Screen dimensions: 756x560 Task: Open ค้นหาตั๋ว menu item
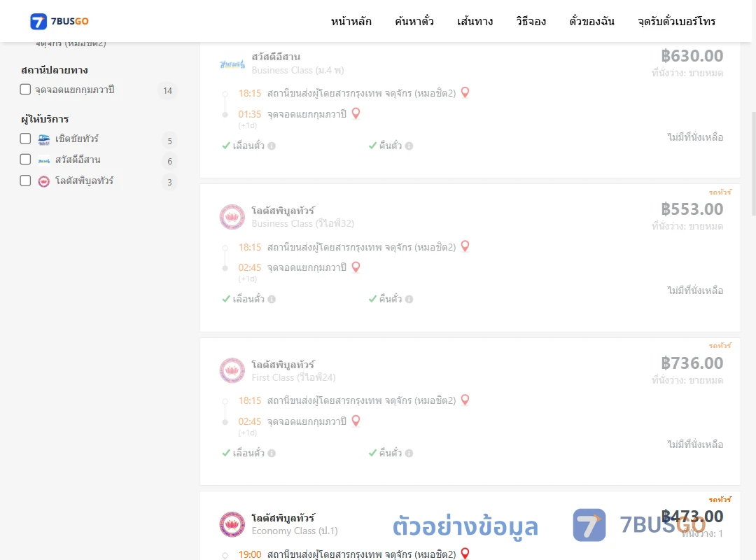coord(414,21)
